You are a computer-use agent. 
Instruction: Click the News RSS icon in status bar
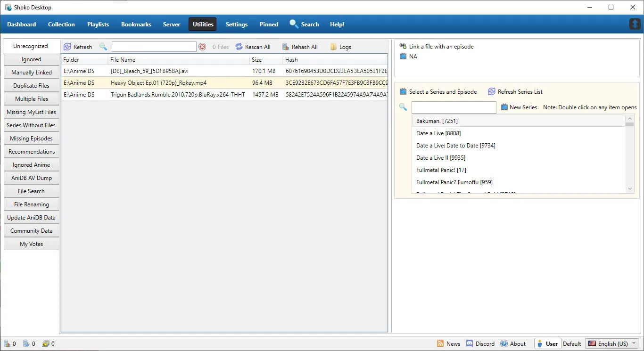[440, 343]
